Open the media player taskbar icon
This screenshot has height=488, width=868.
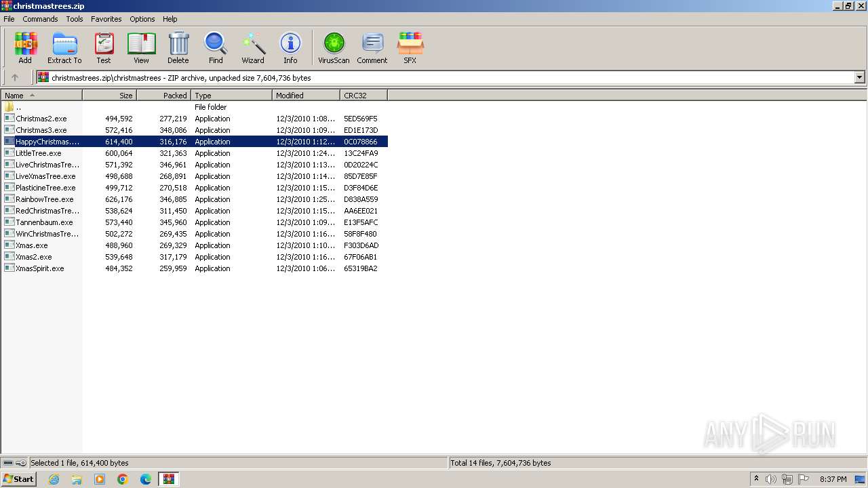coord(100,479)
